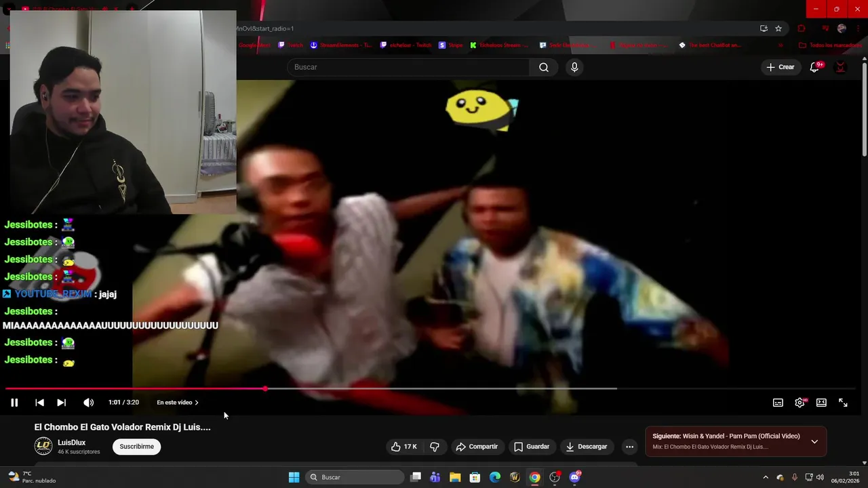Bookmark this page with star icon
868x488 pixels.
[x=778, y=28]
